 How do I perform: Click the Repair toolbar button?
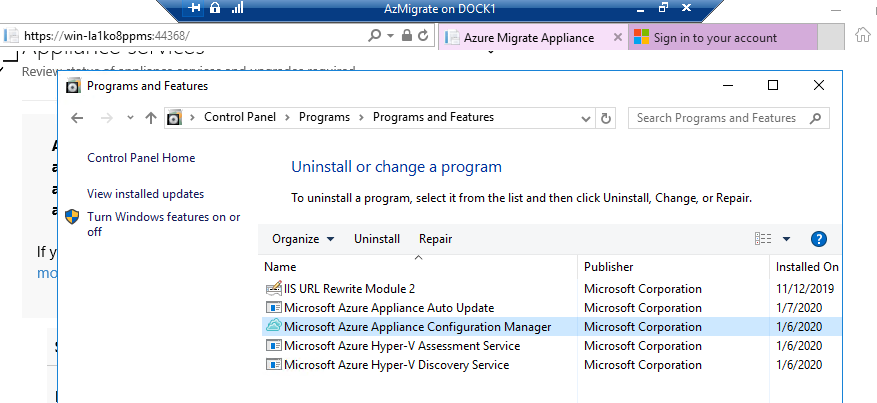tap(436, 239)
